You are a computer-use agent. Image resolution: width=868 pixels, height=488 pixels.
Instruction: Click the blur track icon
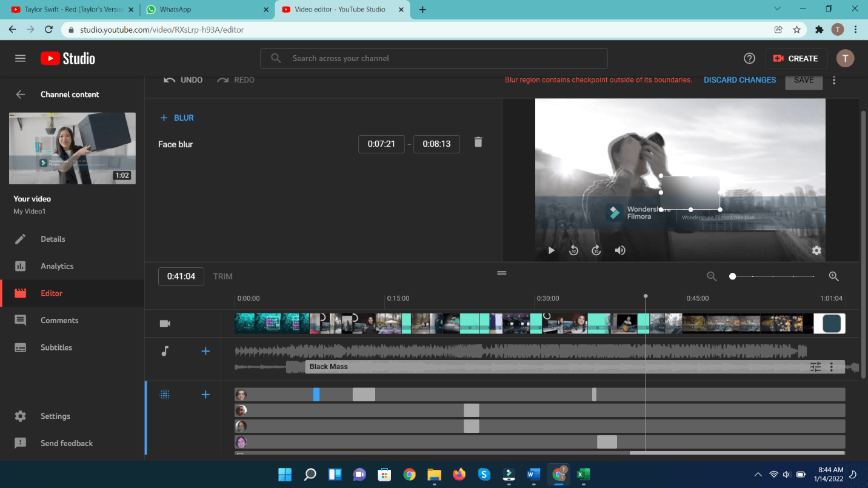point(165,395)
